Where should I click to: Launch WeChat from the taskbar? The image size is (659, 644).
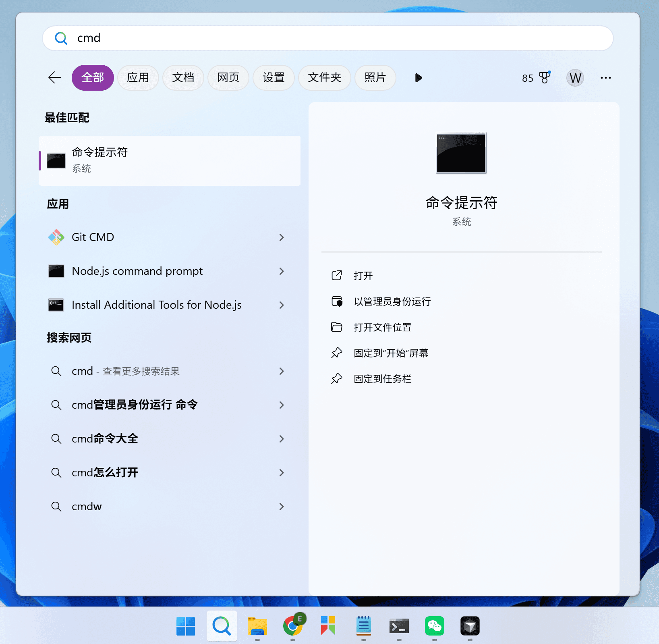tap(434, 626)
